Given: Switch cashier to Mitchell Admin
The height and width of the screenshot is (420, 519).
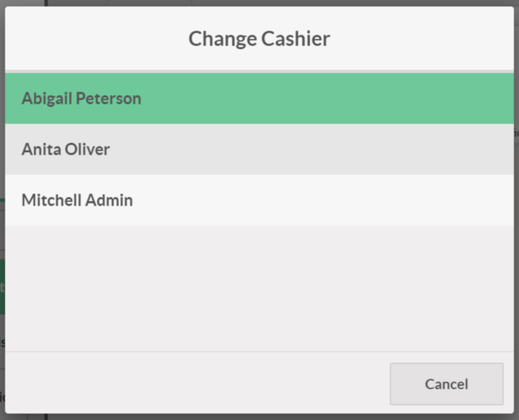Looking at the screenshot, I should click(x=259, y=200).
